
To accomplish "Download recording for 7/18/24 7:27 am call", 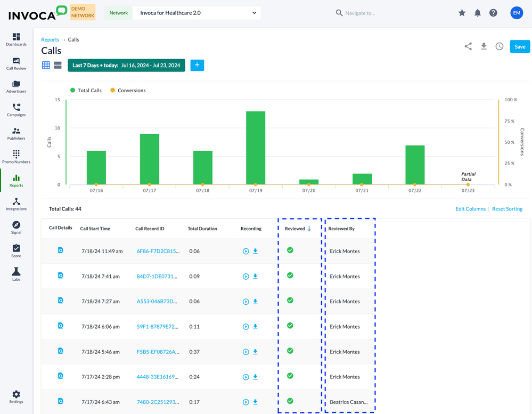I will 255,302.
